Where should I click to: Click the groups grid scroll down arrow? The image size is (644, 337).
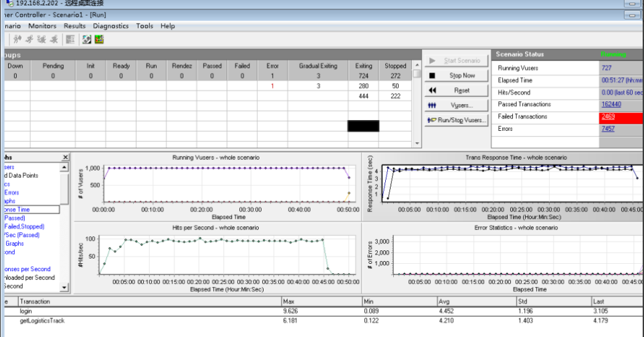(x=417, y=144)
